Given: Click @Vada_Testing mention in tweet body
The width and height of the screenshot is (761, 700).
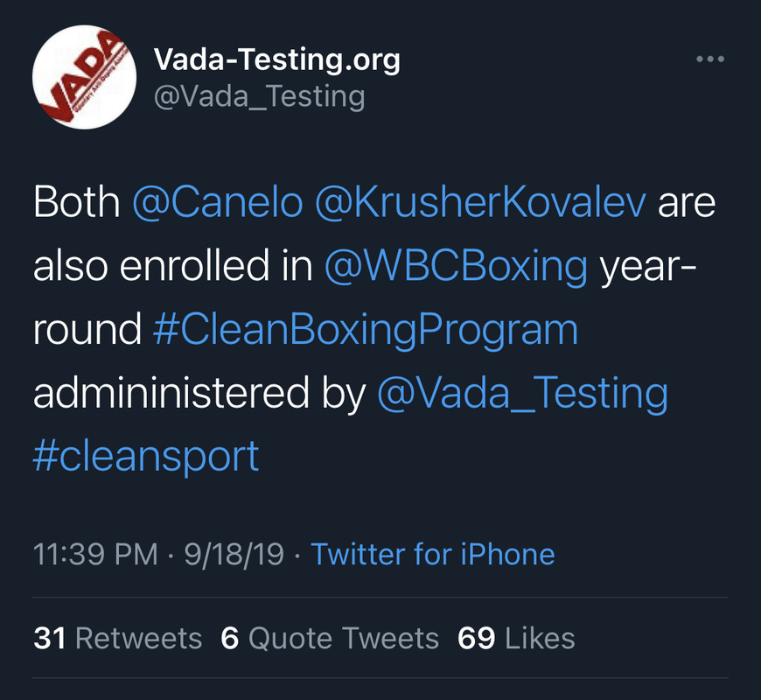Looking at the screenshot, I should (522, 394).
